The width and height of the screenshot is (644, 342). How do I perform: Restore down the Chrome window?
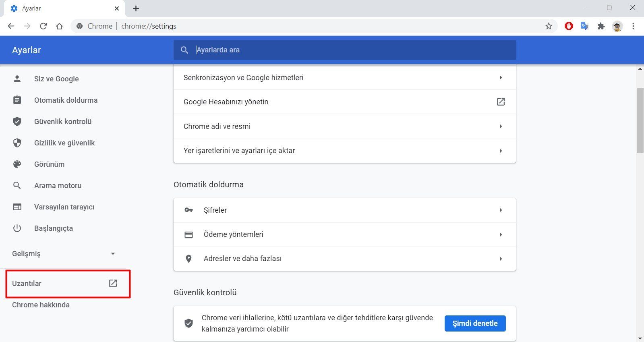click(609, 8)
